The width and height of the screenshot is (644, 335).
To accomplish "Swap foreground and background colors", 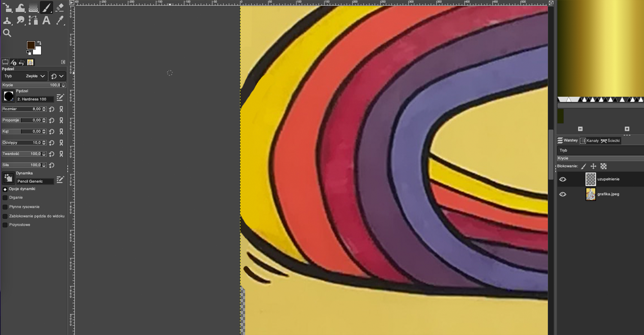I will click(x=39, y=43).
